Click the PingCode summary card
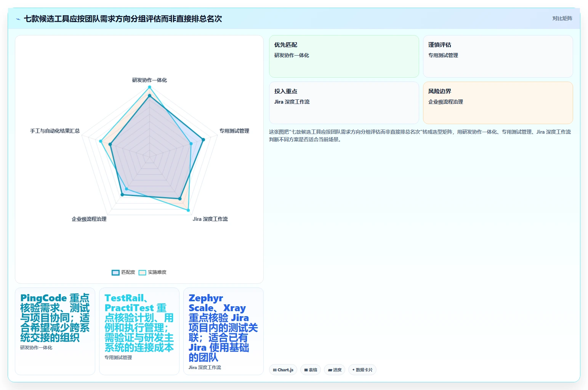The image size is (588, 390). click(x=55, y=331)
